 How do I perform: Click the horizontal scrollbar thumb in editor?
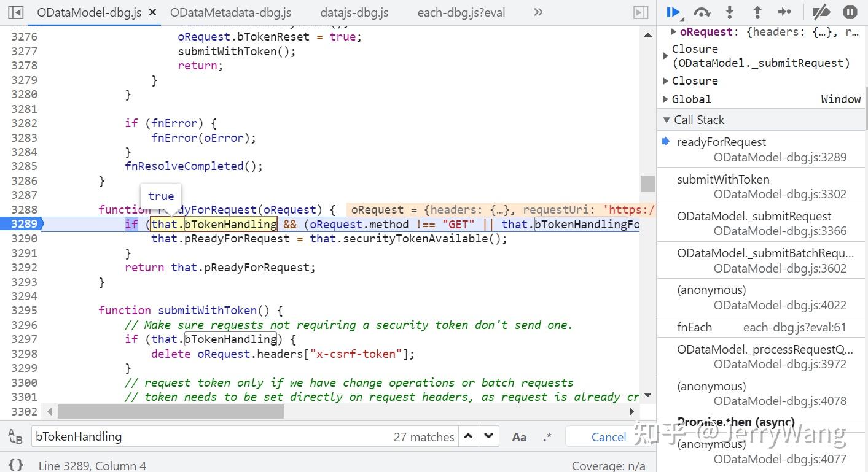pyautogui.click(x=171, y=411)
